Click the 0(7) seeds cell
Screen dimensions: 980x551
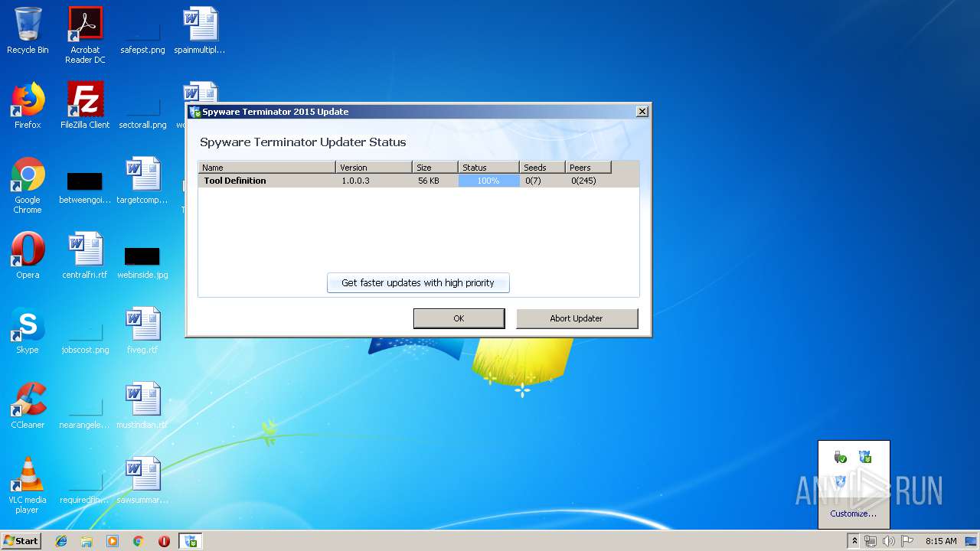(533, 181)
